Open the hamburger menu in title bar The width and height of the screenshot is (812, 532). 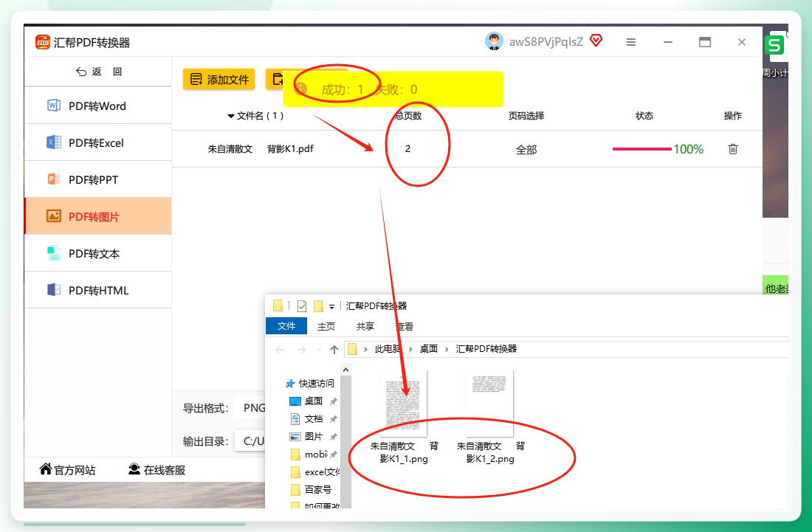point(630,43)
